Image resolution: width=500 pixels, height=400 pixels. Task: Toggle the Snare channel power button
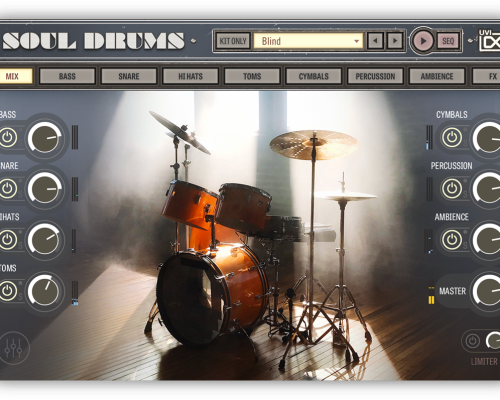8,189
